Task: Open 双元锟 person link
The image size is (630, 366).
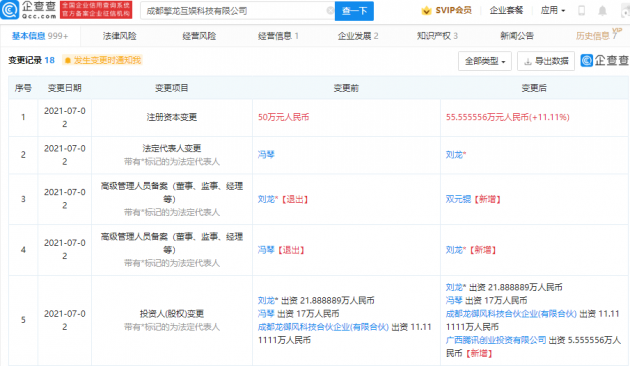Action: point(458,199)
